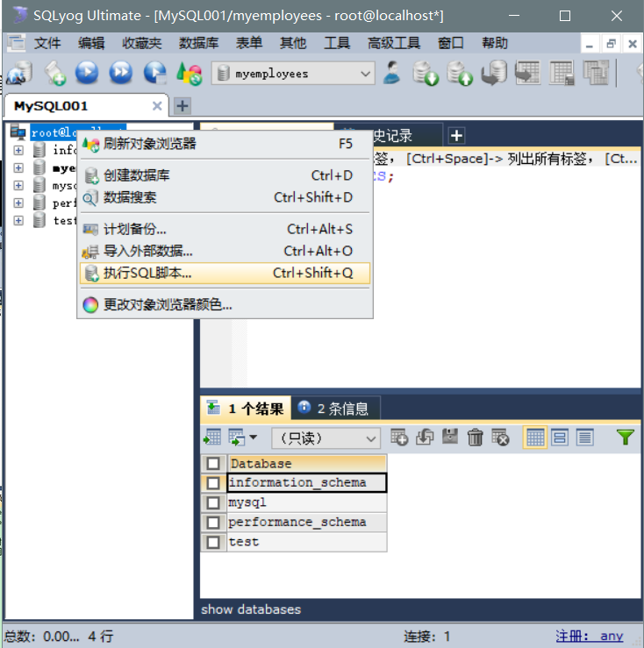Expand the bold 'mye' database node
The height and width of the screenshot is (648, 644).
coord(18,167)
